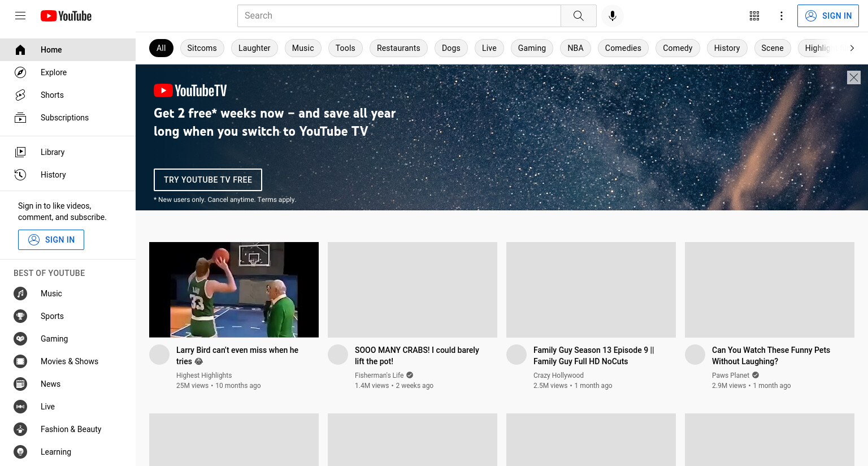The width and height of the screenshot is (868, 466).
Task: Open the YouTube apps grid icon
Action: (x=754, y=16)
